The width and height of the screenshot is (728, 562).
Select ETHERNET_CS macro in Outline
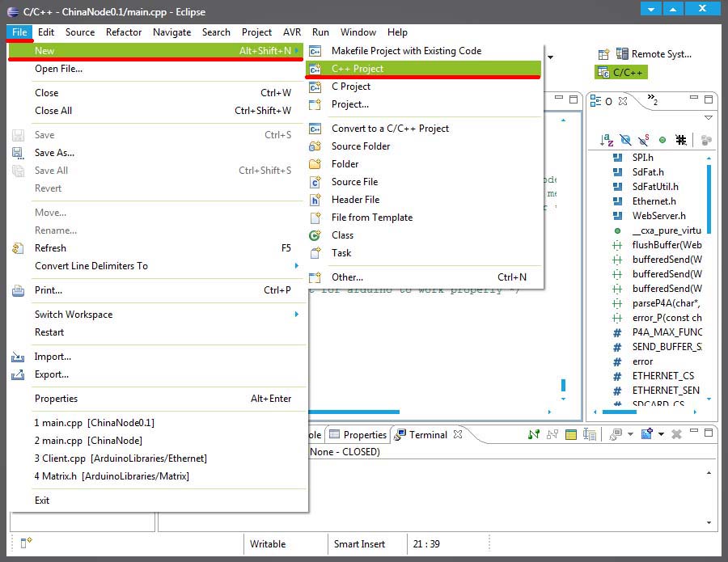tap(662, 376)
